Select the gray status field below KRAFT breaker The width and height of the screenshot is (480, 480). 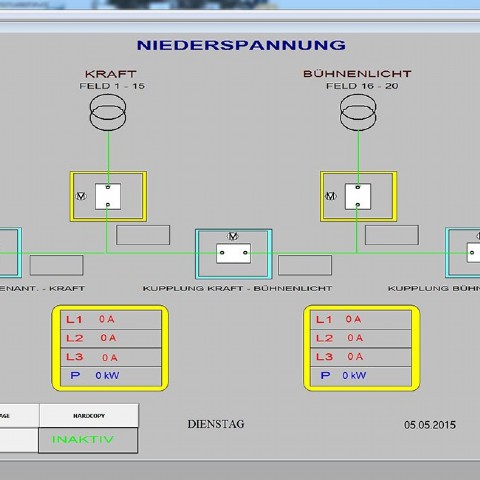tap(143, 235)
